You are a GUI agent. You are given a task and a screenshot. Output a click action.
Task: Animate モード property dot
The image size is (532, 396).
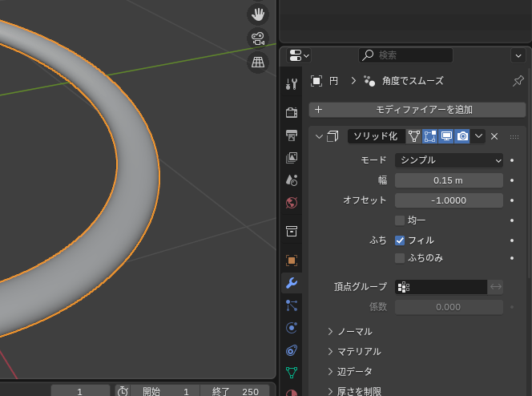pyautogui.click(x=512, y=160)
